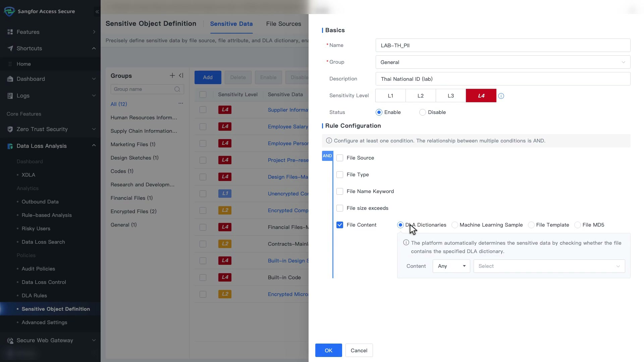Click the Description input field
This screenshot has height=362, width=644.
click(x=503, y=79)
